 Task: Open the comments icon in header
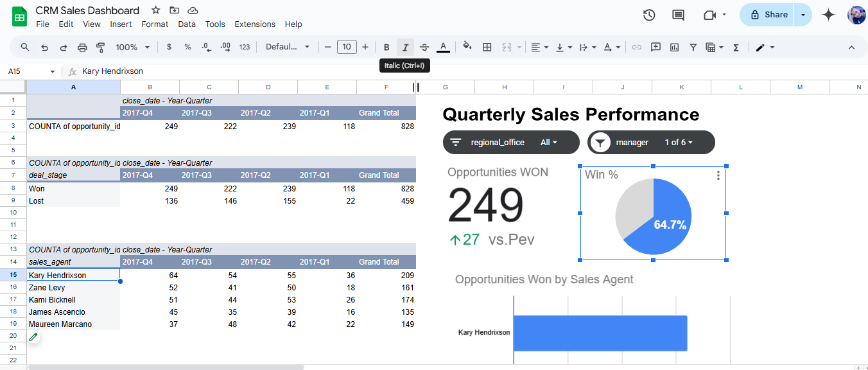click(678, 15)
